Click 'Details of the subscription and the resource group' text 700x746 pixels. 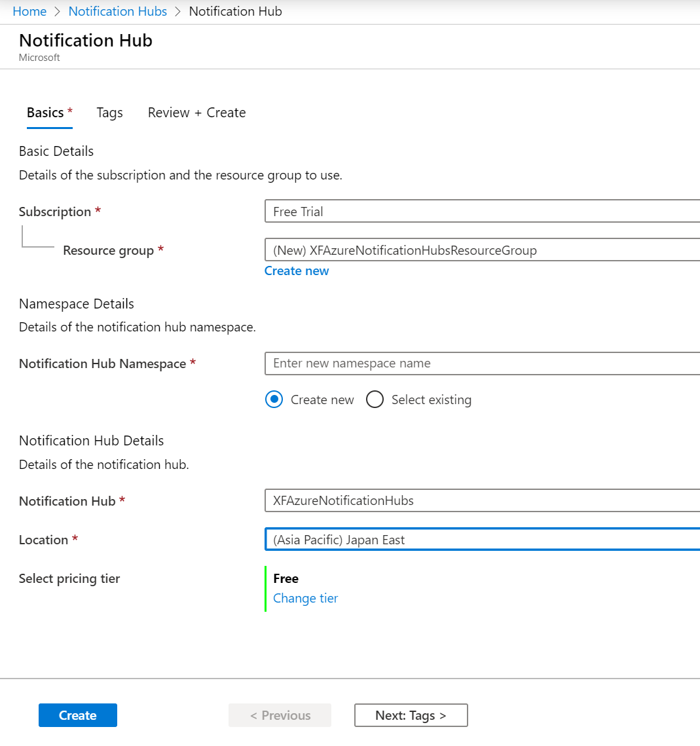[x=181, y=175]
